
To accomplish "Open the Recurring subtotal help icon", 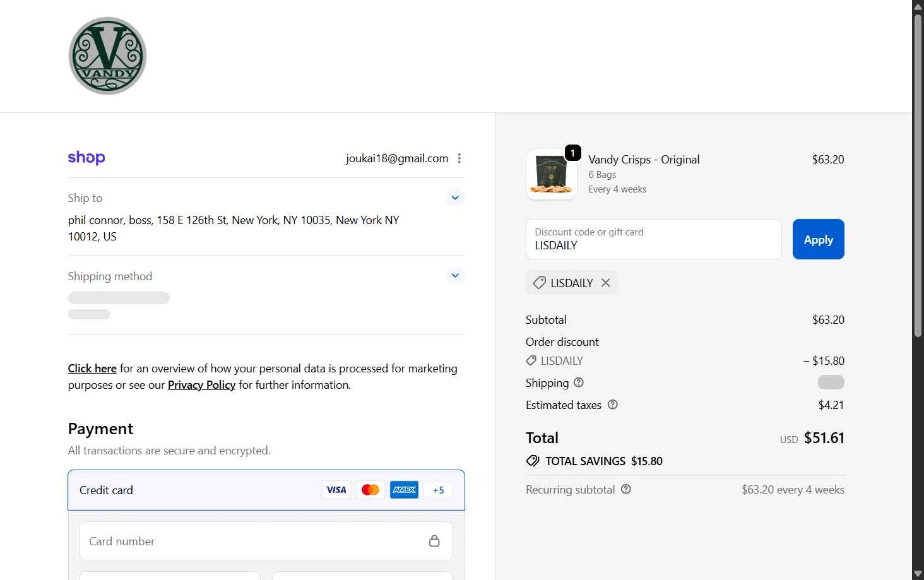I will (626, 489).
